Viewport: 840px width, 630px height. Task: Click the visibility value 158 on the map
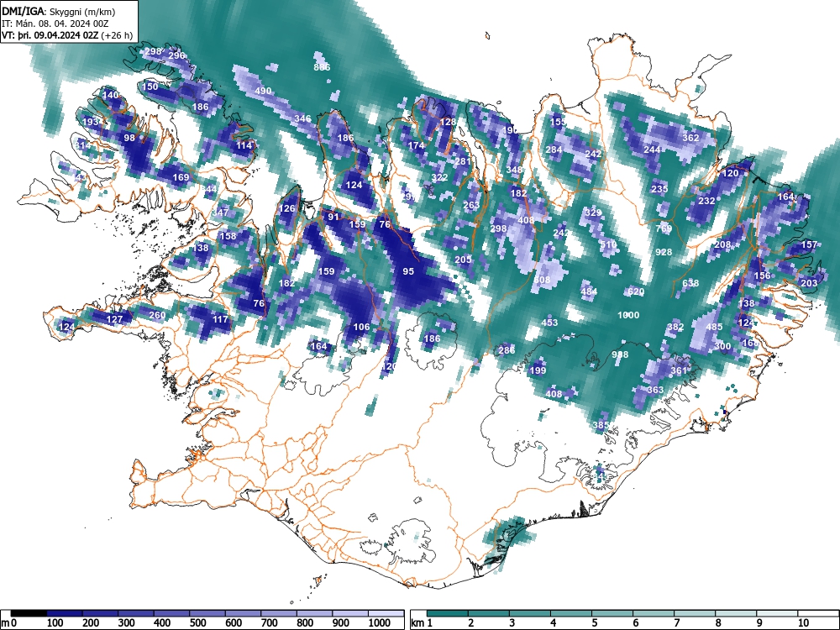click(228, 236)
